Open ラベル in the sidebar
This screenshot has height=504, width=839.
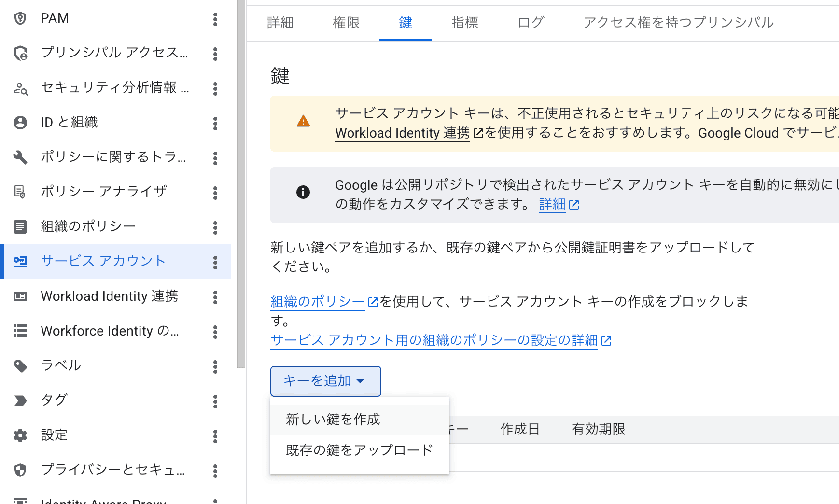115,366
